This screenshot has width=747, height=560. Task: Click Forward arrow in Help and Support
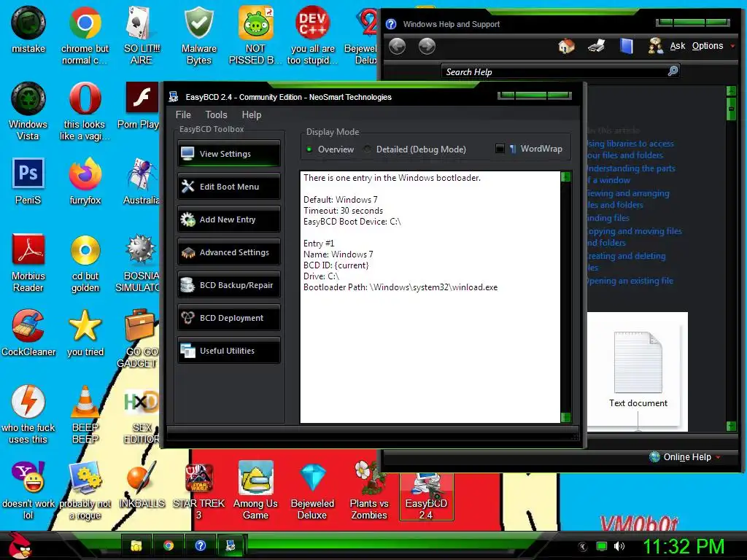point(427,46)
